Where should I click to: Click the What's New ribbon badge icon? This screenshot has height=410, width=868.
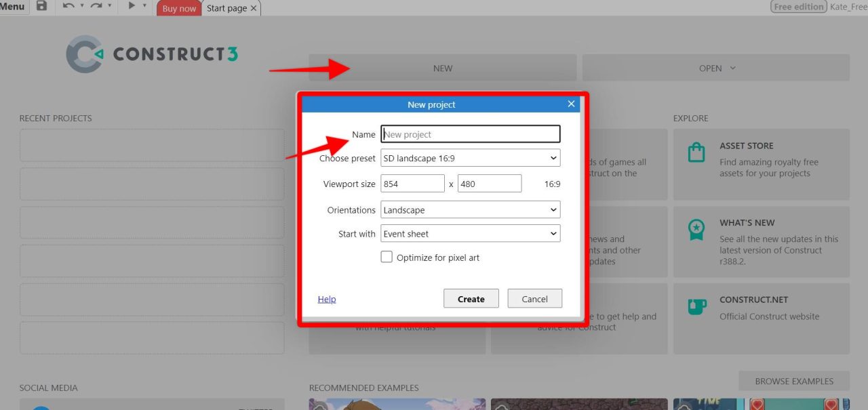[696, 230]
